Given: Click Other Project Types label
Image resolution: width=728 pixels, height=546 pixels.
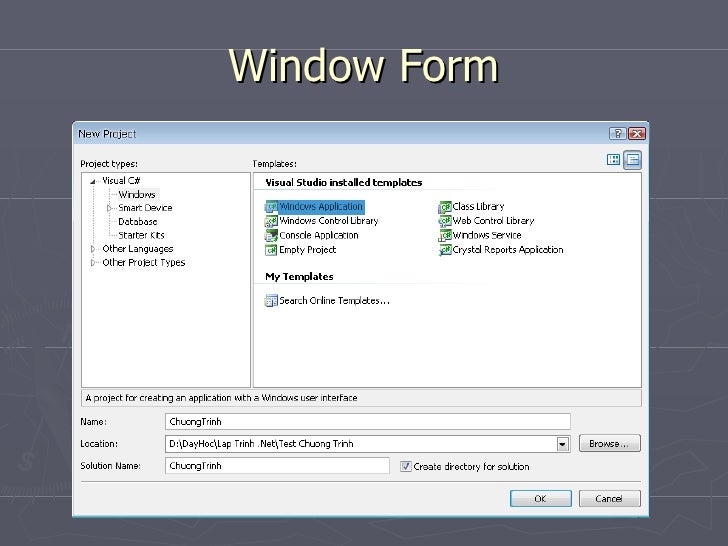Looking at the screenshot, I should pyautogui.click(x=144, y=262).
